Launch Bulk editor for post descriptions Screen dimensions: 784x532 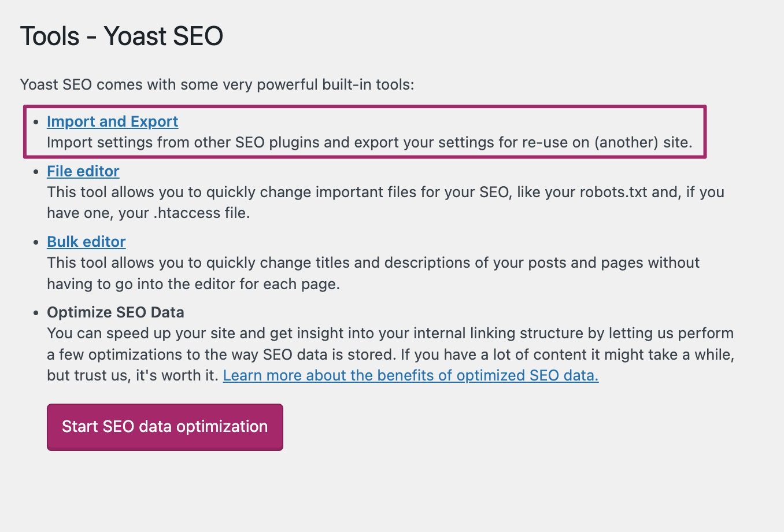(x=86, y=242)
